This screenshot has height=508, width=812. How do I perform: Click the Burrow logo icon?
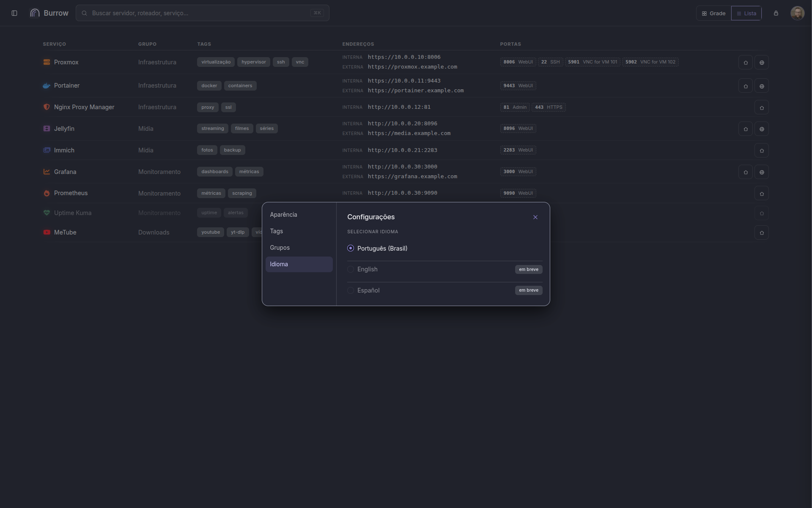tap(35, 13)
